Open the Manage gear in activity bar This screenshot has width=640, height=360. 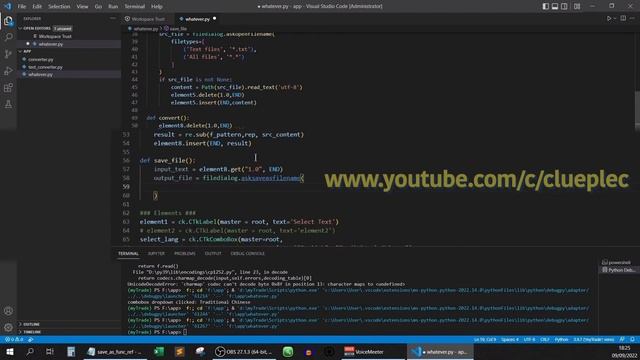pos(8,327)
